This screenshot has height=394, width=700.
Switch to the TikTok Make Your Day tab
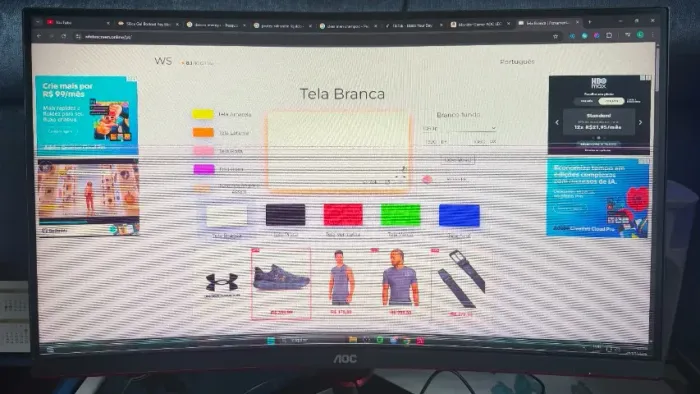click(x=413, y=25)
